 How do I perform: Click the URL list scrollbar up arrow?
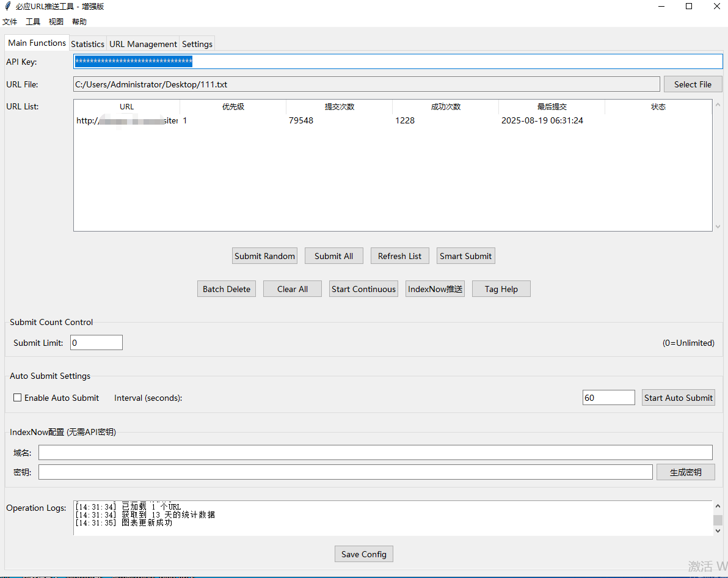(718, 105)
